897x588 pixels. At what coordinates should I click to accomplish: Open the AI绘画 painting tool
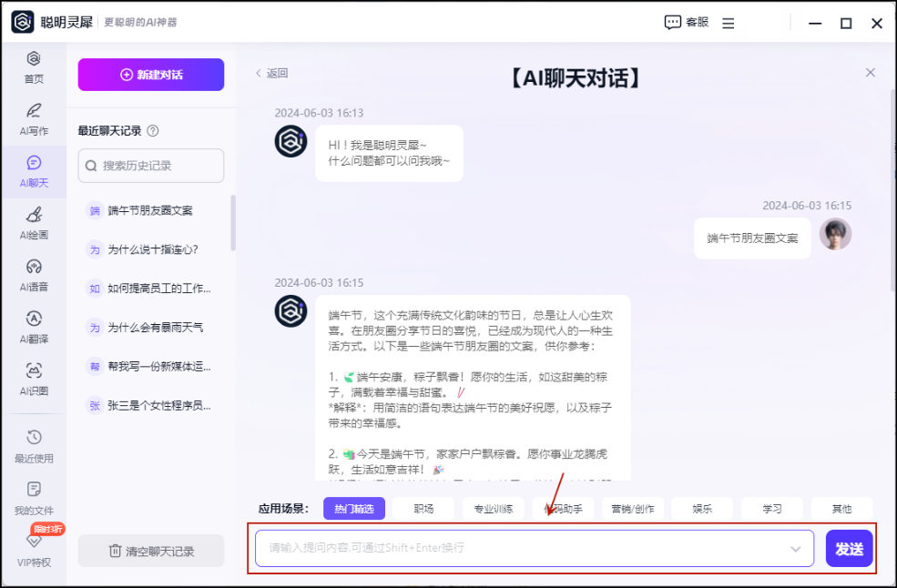pos(34,224)
